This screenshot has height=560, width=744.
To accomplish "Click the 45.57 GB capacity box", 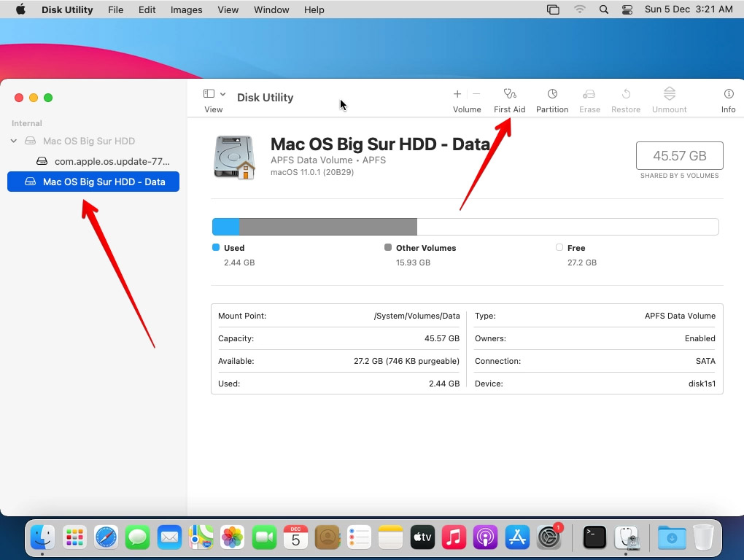I will coord(680,155).
